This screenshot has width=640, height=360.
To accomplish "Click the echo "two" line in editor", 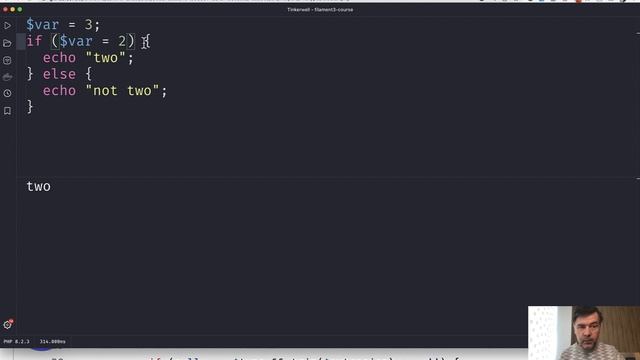I will 88,58.
